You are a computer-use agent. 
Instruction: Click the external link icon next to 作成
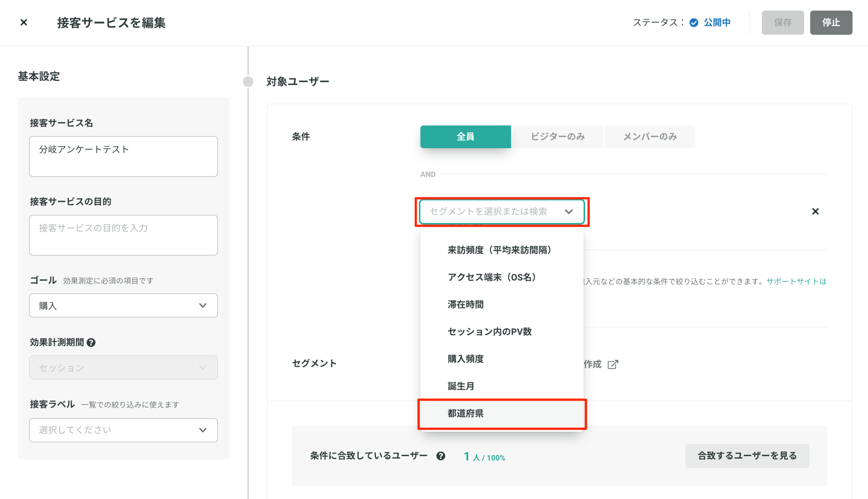coord(613,364)
